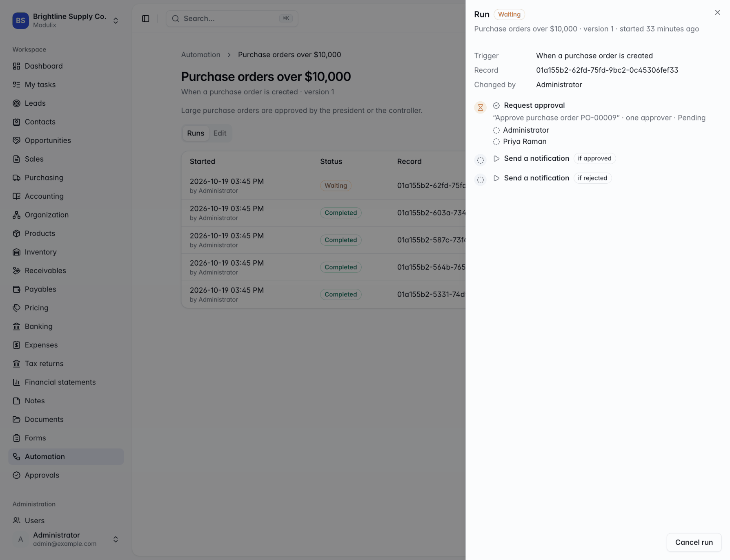
Task: Expand the Brightline Supply Co. workspace switcher
Action: click(66, 20)
